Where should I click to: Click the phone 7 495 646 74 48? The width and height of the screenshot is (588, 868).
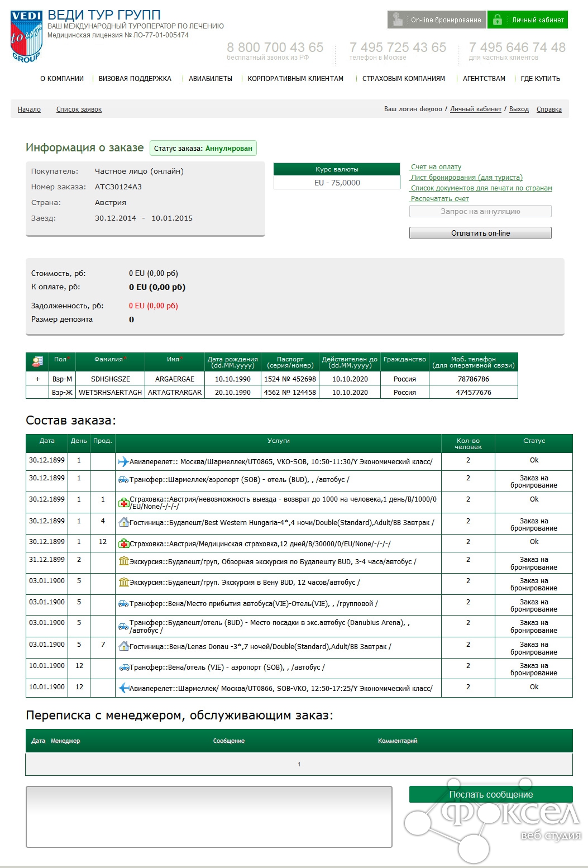click(x=518, y=47)
